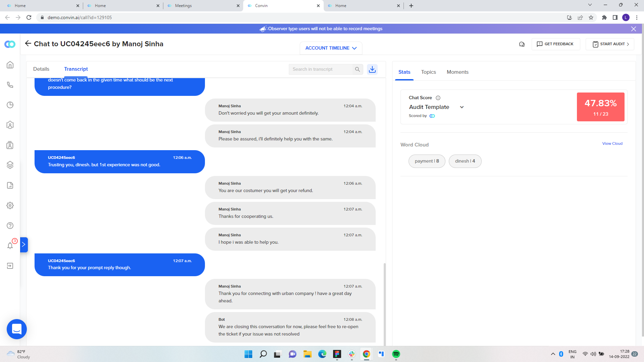Open the notifications bell icon
This screenshot has height=362, width=644.
coord(10,246)
